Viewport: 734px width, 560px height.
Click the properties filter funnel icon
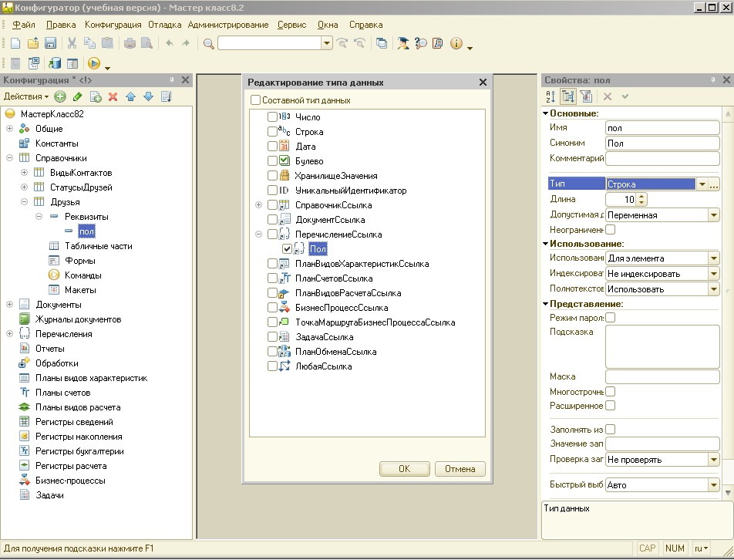585,96
